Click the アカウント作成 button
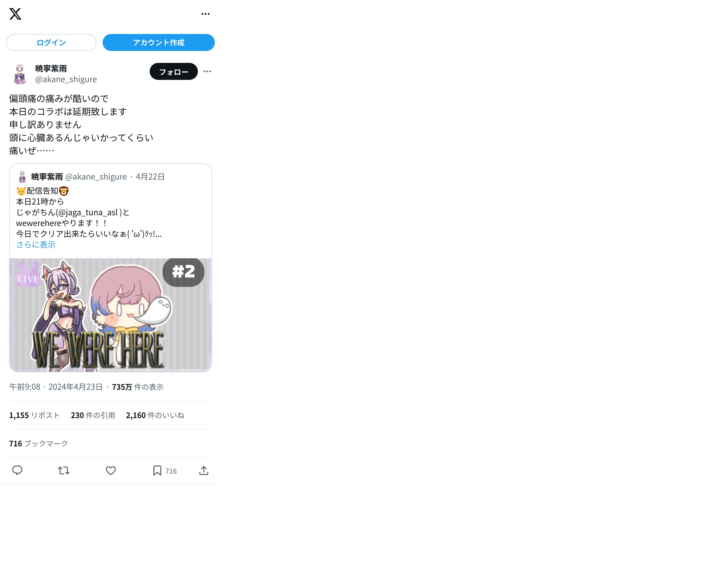This screenshot has height=575, width=728. pos(158,42)
